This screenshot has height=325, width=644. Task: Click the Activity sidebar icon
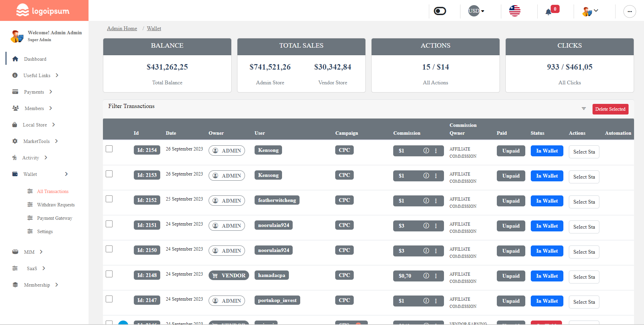(15, 157)
